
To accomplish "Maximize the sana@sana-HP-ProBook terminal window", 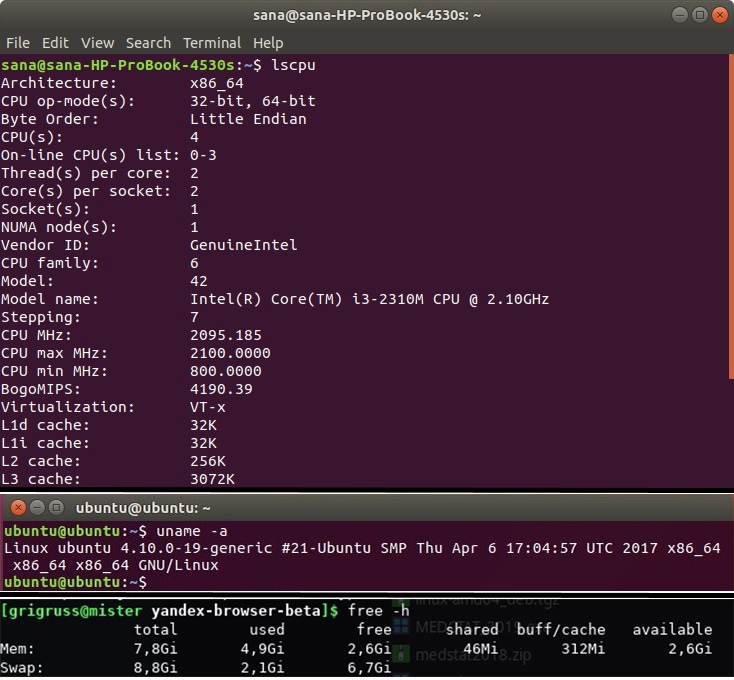I will [700, 15].
